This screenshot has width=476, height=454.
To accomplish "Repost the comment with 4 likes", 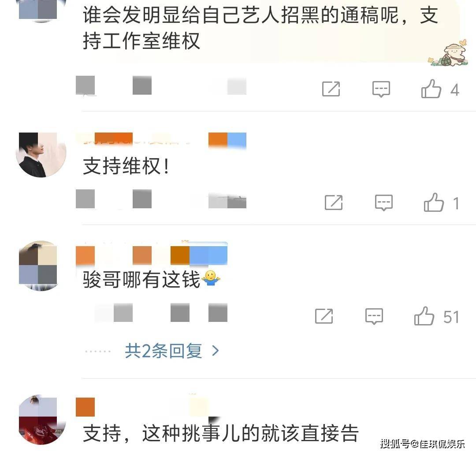I will tap(331, 89).
